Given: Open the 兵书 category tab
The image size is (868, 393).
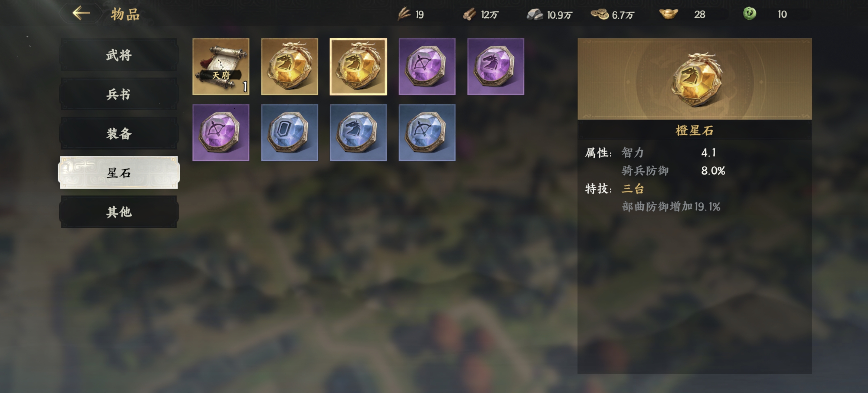Looking at the screenshot, I should [x=118, y=94].
